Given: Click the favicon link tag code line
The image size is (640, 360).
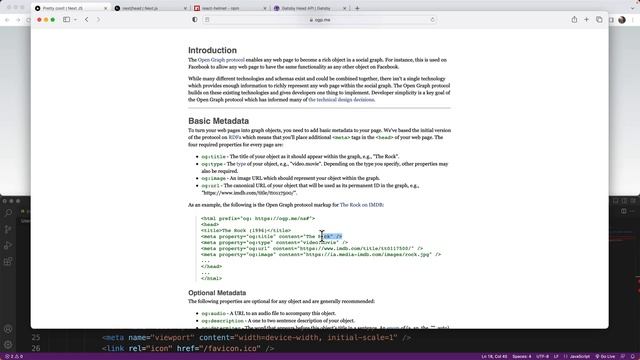Looking at the screenshot, I should coord(188,349).
